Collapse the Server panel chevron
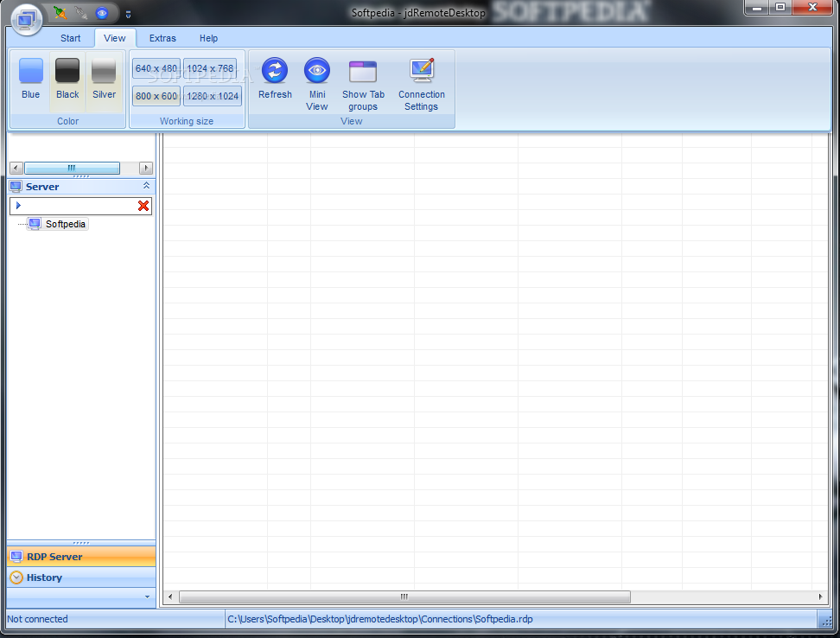 pos(146,185)
